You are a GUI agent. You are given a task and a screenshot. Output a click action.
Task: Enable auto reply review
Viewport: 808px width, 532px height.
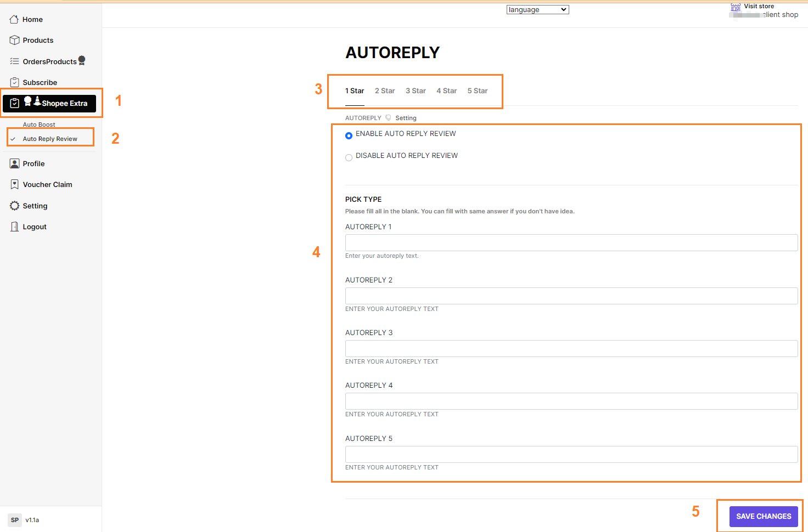click(x=349, y=135)
